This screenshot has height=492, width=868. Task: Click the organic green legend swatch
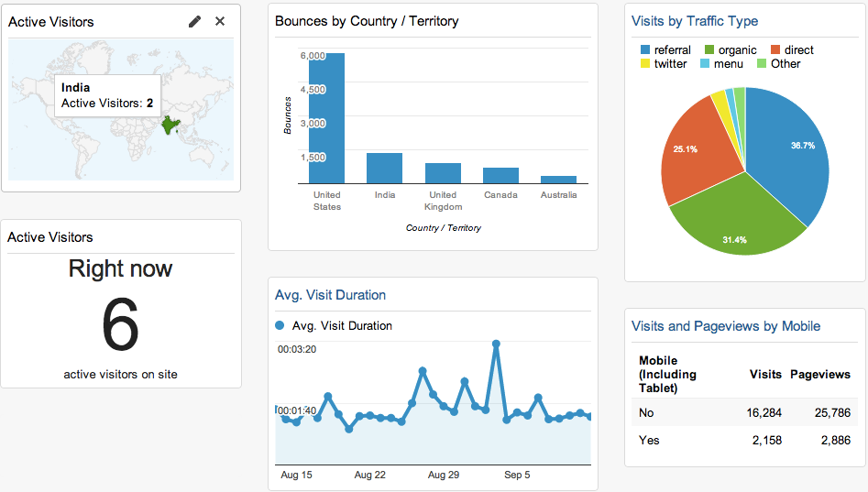coord(709,49)
